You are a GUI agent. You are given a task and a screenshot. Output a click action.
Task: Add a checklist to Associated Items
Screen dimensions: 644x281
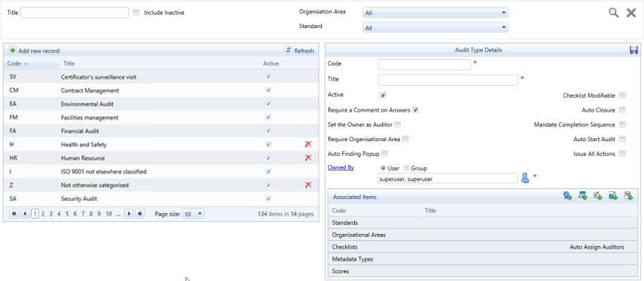[x=598, y=196]
